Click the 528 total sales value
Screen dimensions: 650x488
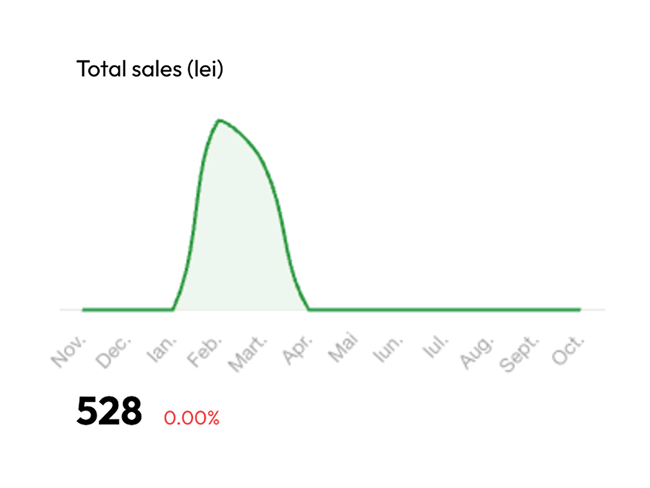109,413
